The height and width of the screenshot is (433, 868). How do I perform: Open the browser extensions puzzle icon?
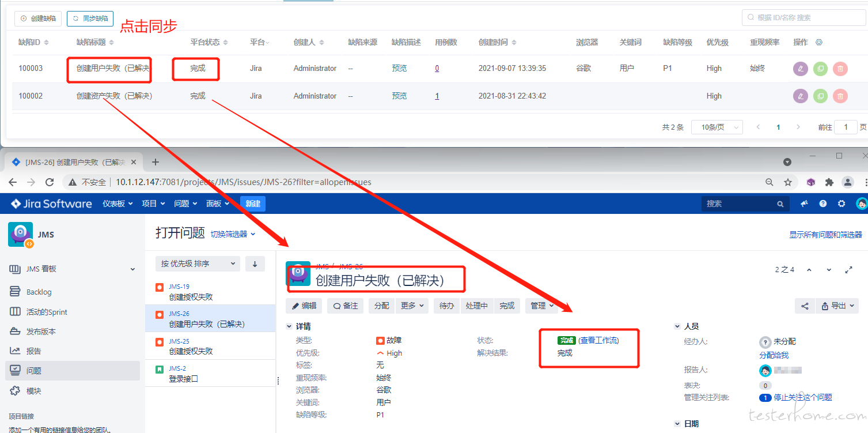pyautogui.click(x=829, y=182)
